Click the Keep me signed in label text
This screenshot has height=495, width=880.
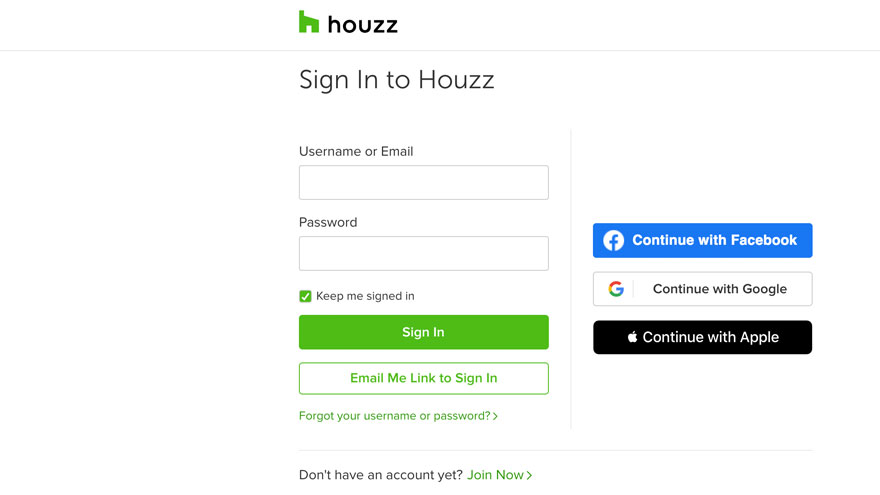pos(365,296)
